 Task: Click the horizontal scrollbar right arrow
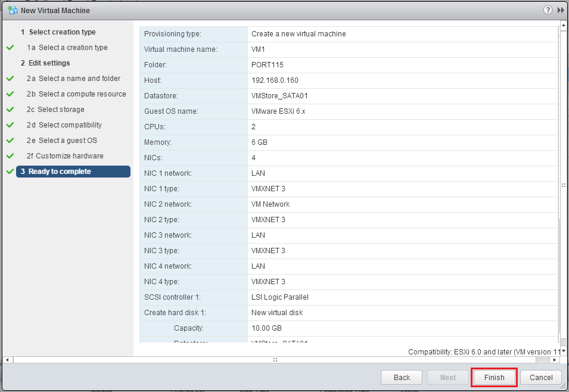coord(554,360)
